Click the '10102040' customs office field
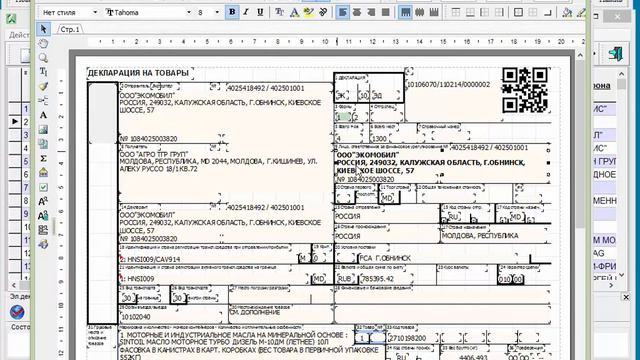Image resolution: width=640 pixels, height=360 pixels. point(136,317)
